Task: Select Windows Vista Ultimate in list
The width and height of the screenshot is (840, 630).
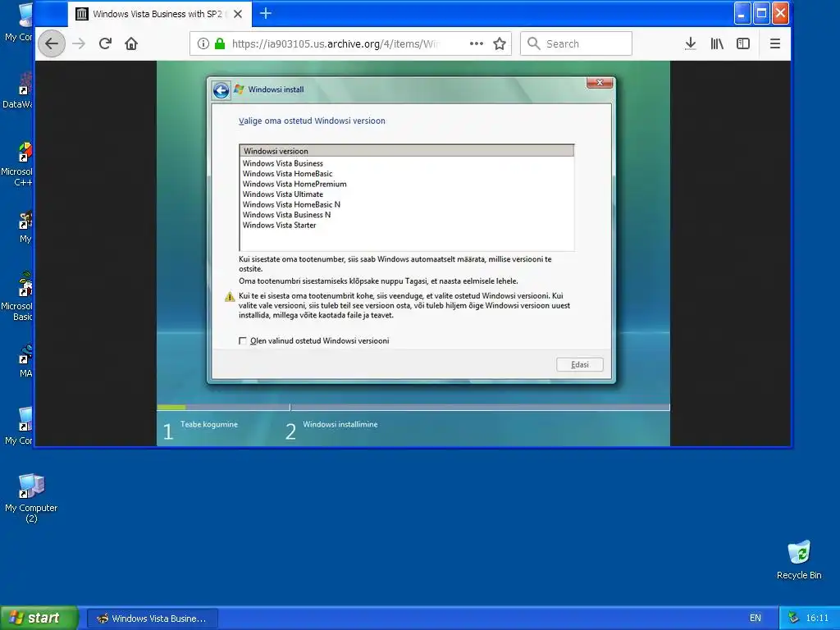Action: pos(407,194)
